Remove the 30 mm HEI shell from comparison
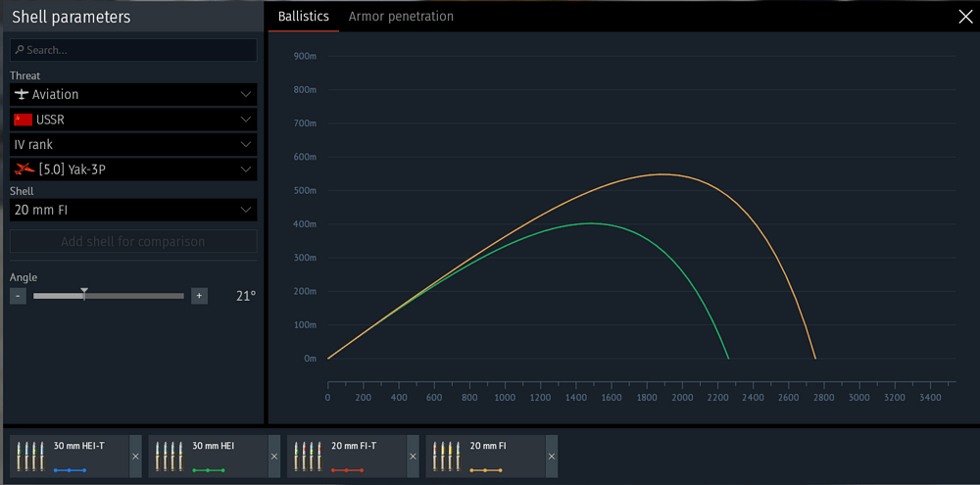 (x=274, y=458)
